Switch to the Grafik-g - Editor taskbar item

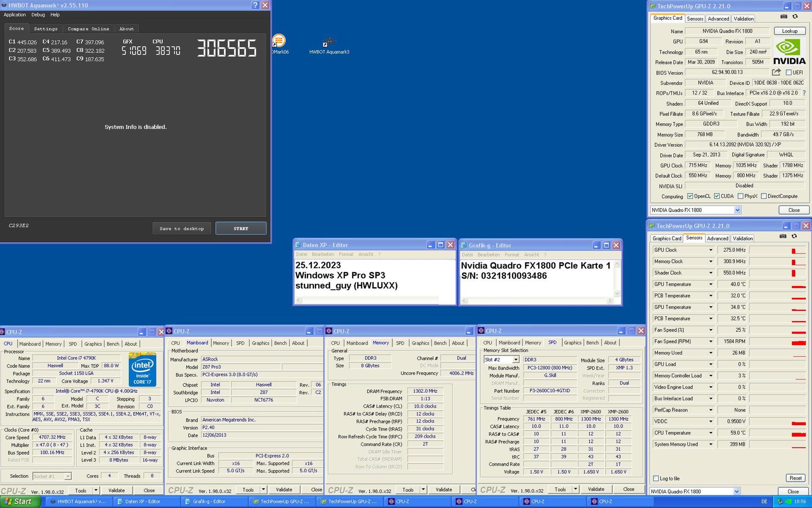click(214, 501)
